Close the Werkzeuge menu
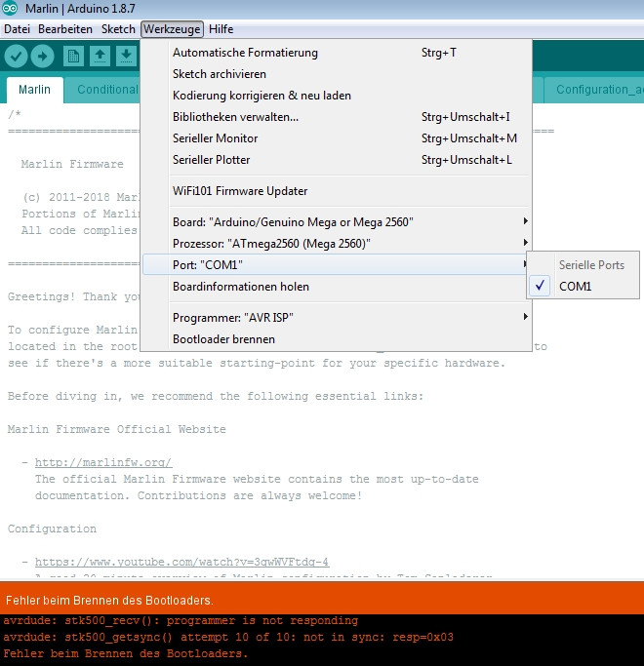Image resolution: width=644 pixels, height=666 pixels. click(172, 29)
